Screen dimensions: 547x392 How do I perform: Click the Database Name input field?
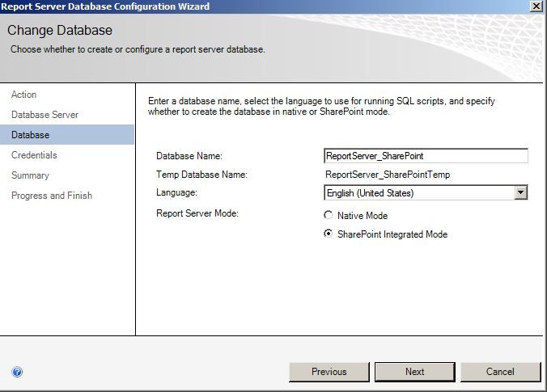click(x=426, y=156)
